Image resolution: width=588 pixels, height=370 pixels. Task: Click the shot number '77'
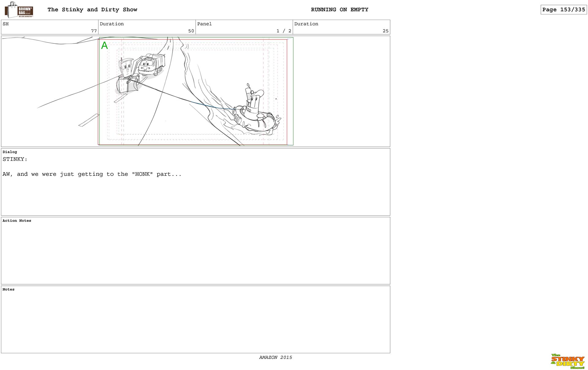pos(94,31)
